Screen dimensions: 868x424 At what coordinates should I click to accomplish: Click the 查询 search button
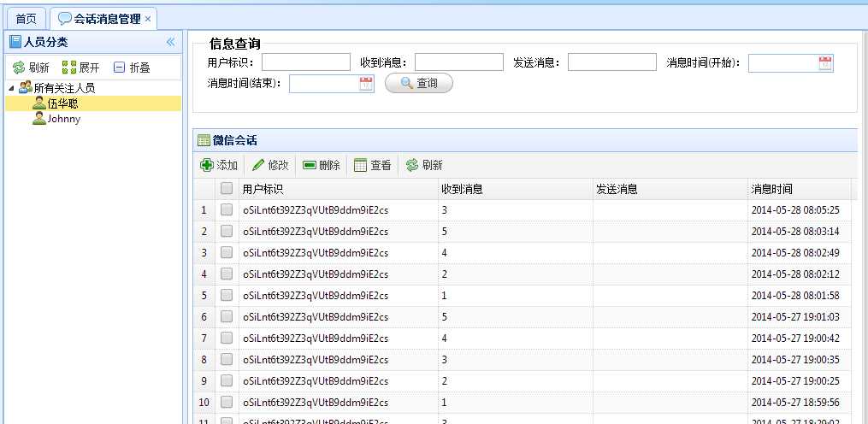tap(419, 83)
